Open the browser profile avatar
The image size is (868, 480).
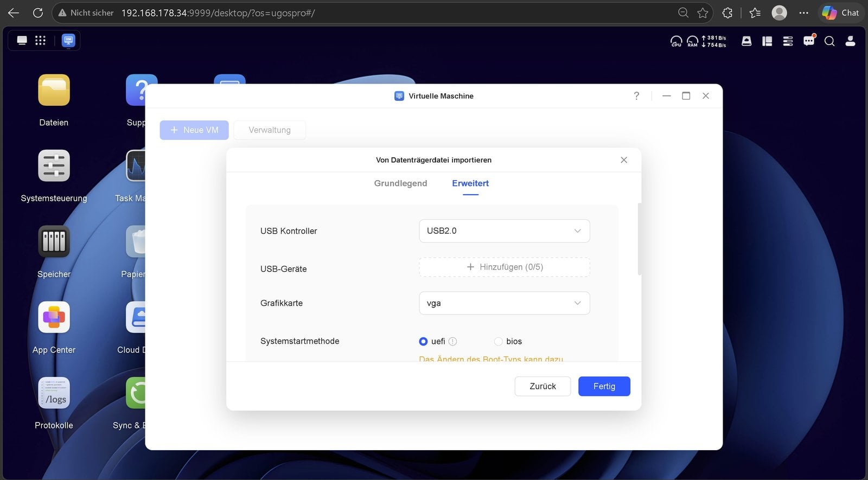tap(780, 12)
